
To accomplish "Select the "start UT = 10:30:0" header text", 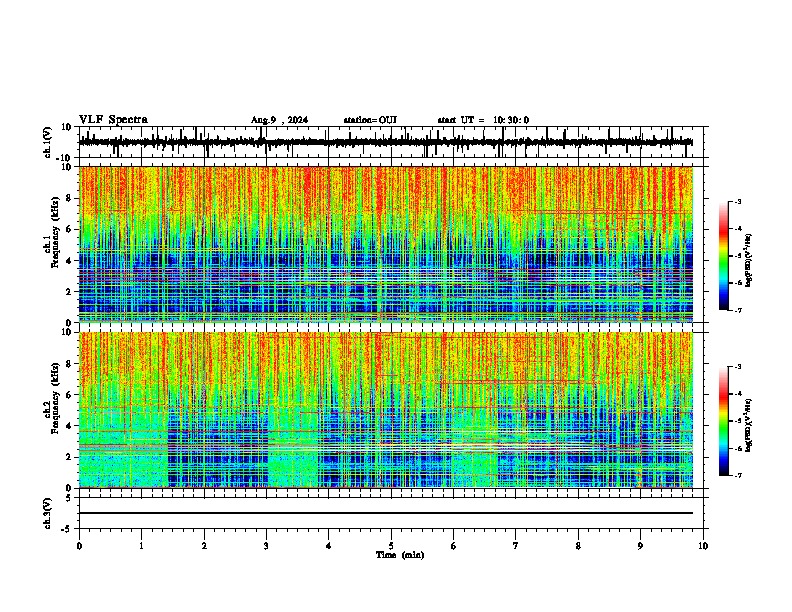I will click(x=483, y=120).
